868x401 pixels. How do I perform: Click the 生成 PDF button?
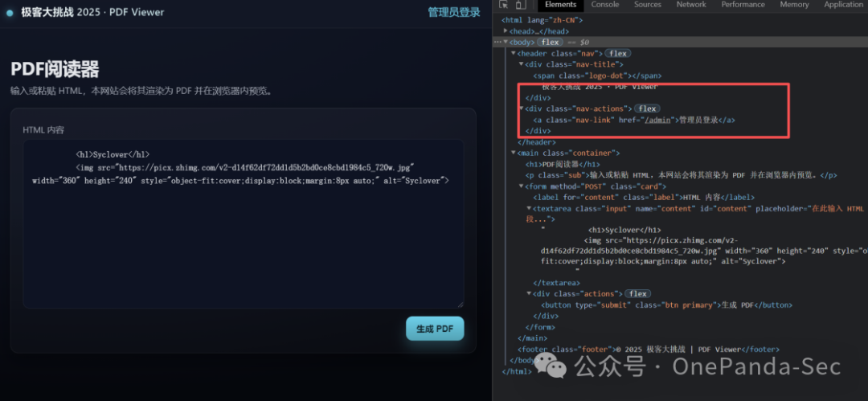(435, 329)
